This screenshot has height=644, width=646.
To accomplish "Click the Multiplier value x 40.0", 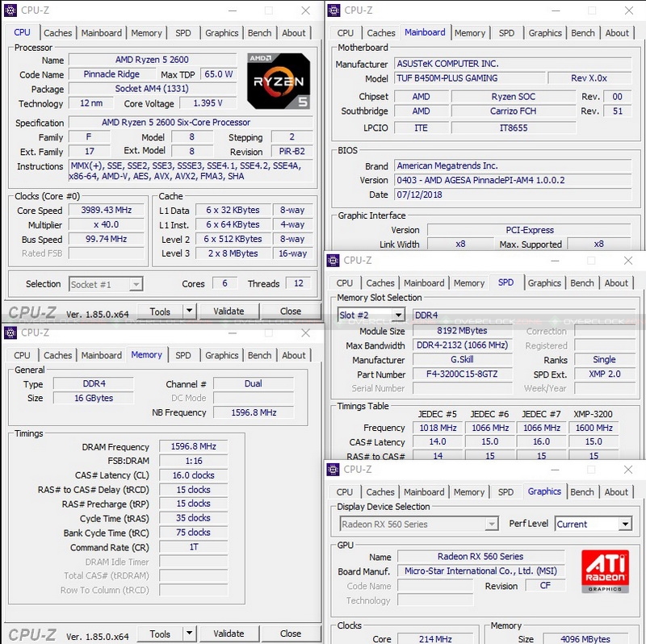I will [x=107, y=224].
